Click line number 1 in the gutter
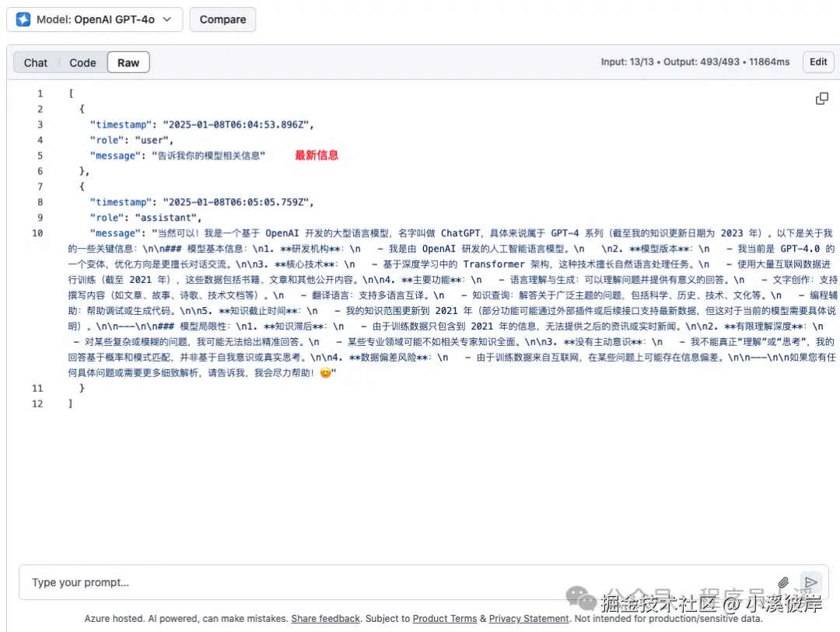 tap(40, 93)
